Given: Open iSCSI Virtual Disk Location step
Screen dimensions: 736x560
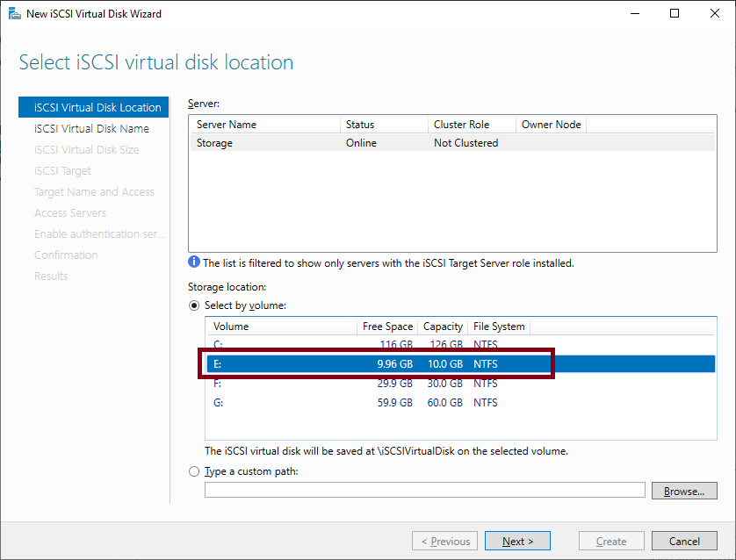Looking at the screenshot, I should point(93,107).
